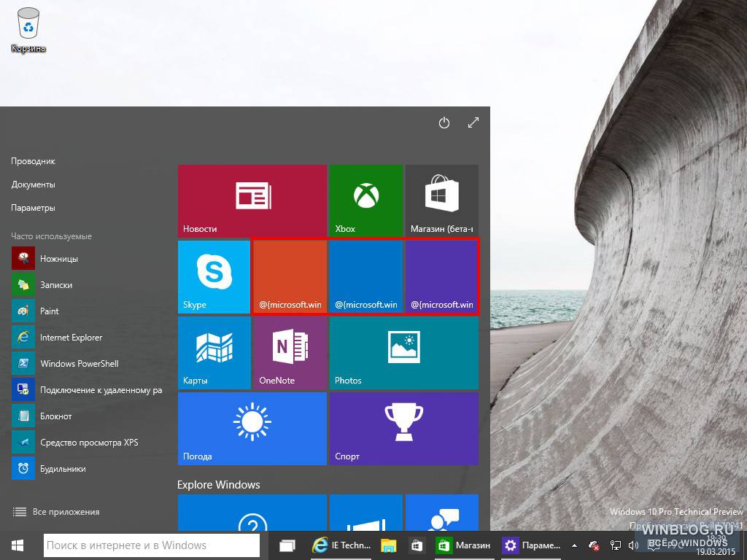Image resolution: width=747 pixels, height=560 pixels.
Task: Open Параметры from the Start menu
Action: [34, 208]
